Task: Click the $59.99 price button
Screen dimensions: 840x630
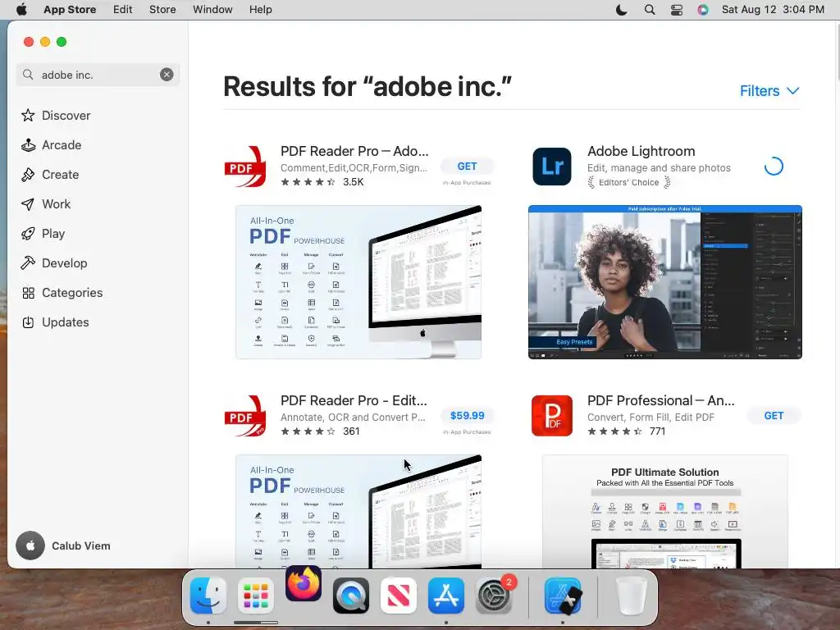Action: [x=467, y=415]
